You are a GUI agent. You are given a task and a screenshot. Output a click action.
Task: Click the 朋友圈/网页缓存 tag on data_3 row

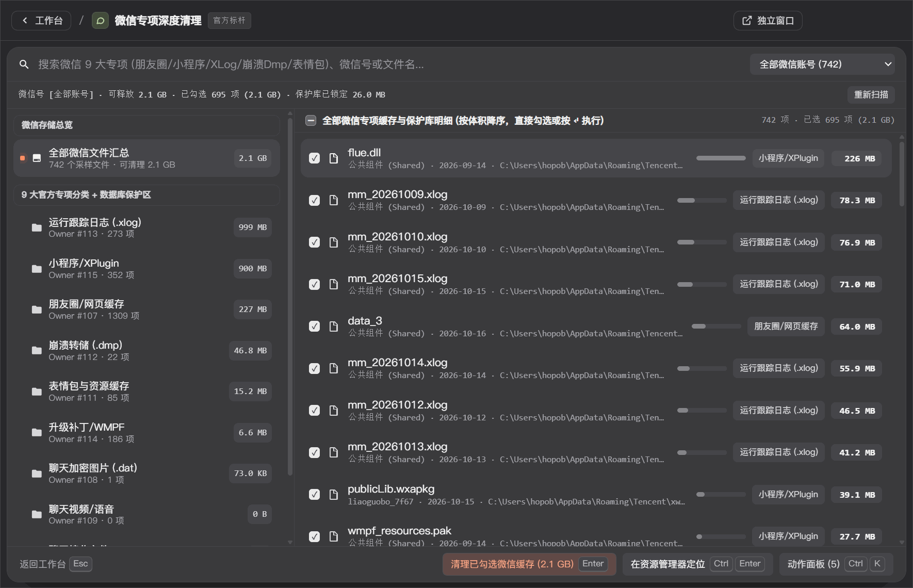(786, 326)
